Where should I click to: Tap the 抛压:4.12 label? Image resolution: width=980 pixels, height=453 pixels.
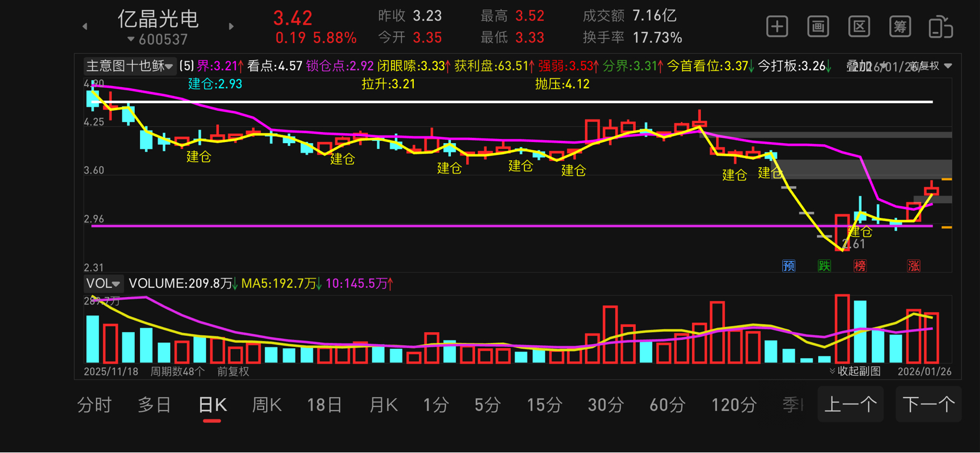pos(562,84)
